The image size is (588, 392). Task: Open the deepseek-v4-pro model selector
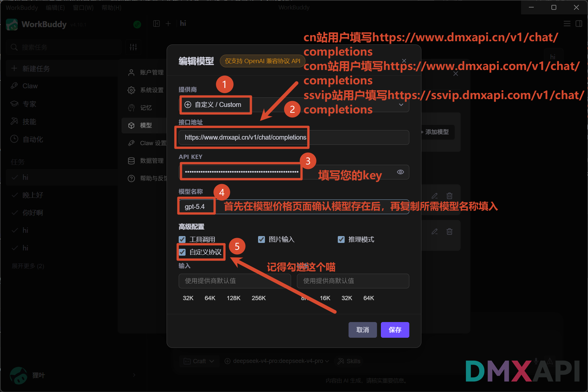[277, 361]
